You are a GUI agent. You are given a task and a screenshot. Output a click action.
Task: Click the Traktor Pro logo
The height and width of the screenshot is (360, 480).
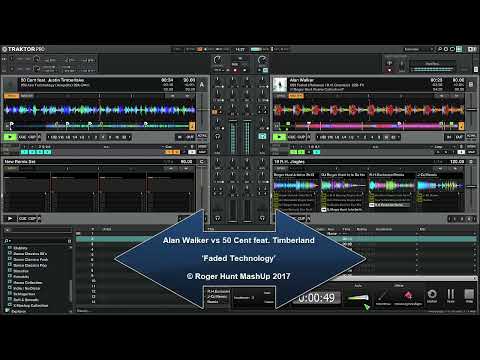(x=23, y=49)
